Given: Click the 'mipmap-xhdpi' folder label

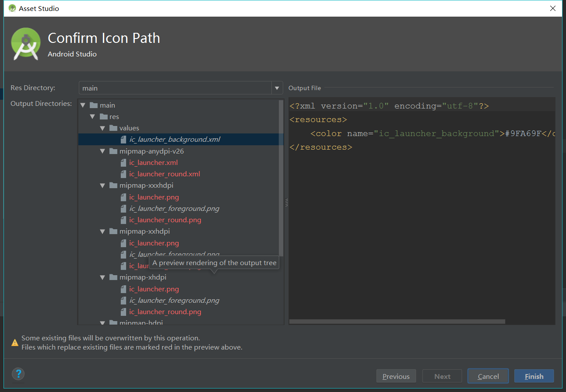Looking at the screenshot, I should (x=143, y=277).
